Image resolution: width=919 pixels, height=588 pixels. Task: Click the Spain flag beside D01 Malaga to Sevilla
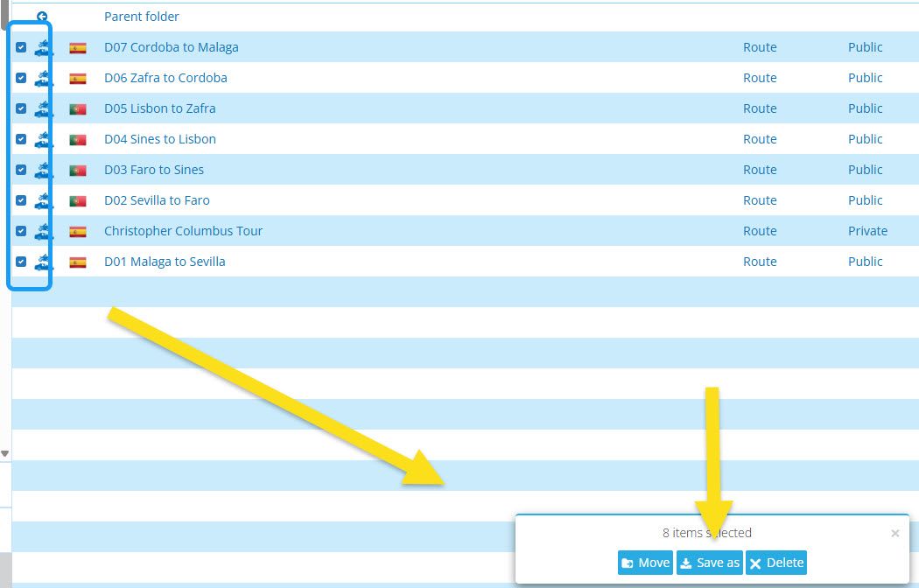pos(78,262)
